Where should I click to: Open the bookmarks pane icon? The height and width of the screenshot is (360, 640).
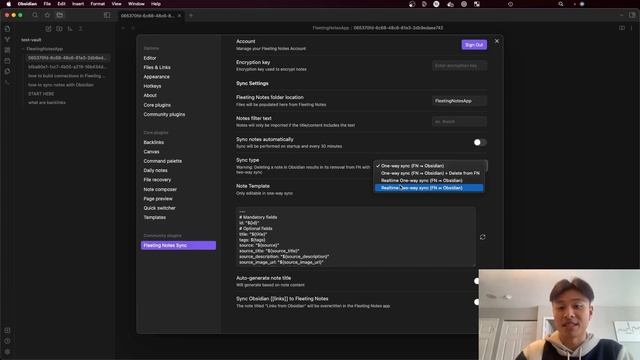[47, 15]
